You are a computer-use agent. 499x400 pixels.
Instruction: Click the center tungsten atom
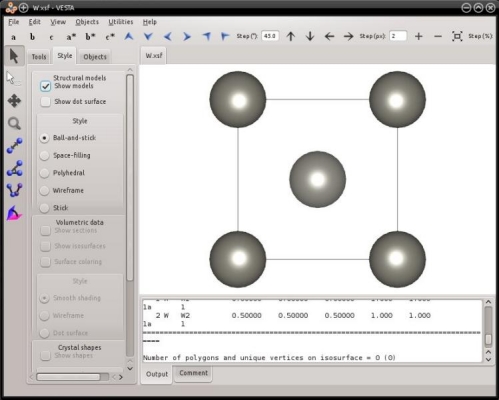pyautogui.click(x=317, y=179)
